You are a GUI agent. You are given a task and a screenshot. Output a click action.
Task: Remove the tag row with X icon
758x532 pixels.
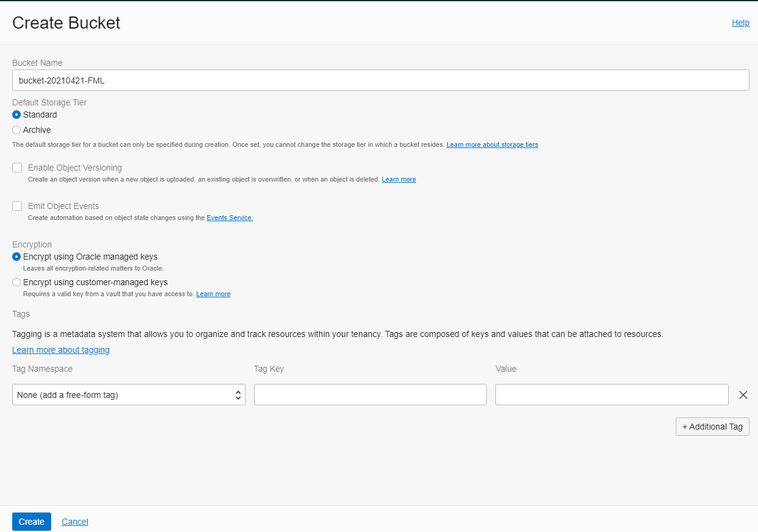point(743,395)
